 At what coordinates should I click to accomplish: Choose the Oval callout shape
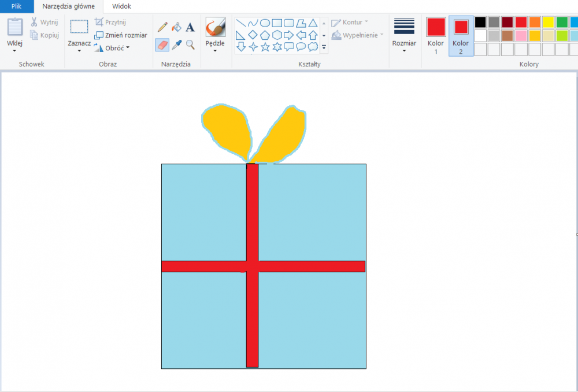[x=301, y=47]
